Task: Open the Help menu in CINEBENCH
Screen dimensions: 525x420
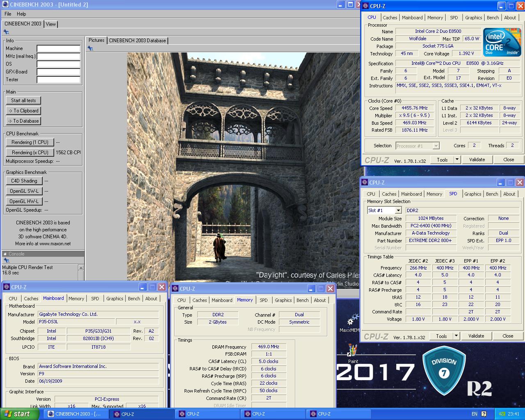Action: 21,14
